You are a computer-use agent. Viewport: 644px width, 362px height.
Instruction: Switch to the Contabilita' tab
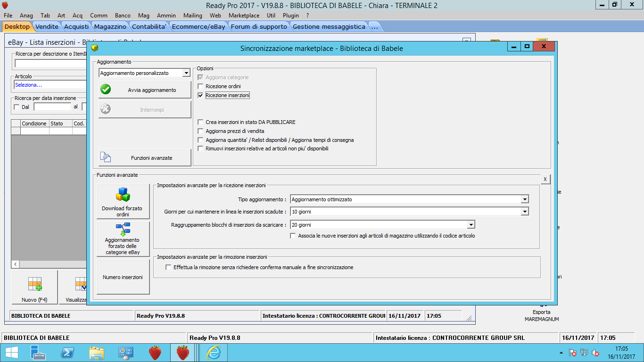149,27
